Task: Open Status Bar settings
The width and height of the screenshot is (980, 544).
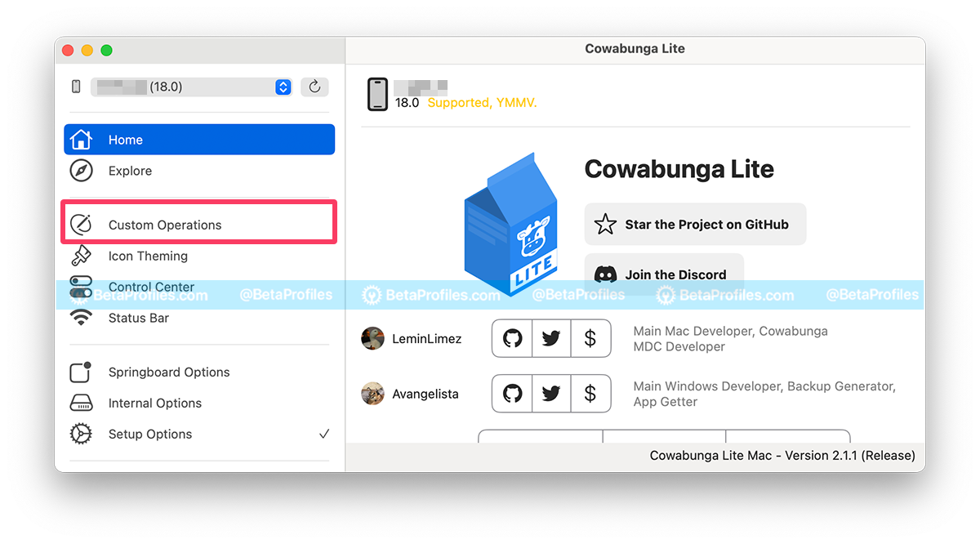Action: (199, 318)
